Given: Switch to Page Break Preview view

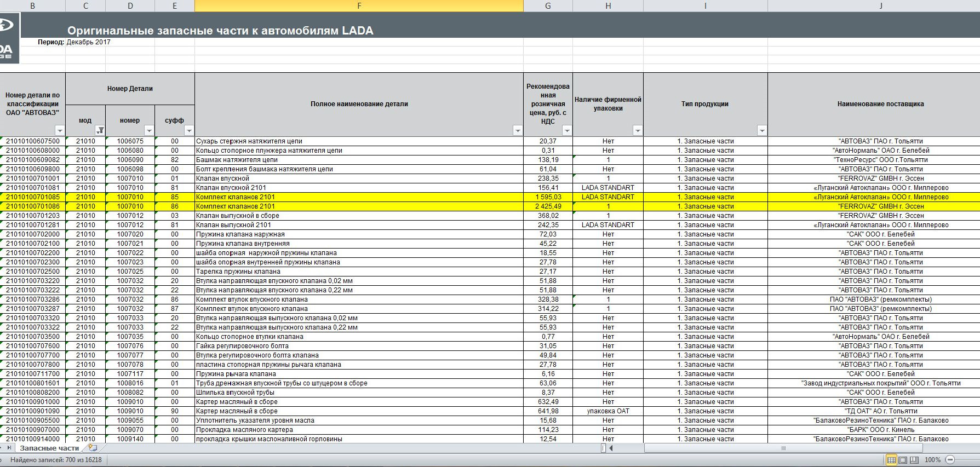Looking at the screenshot, I should point(914,460).
